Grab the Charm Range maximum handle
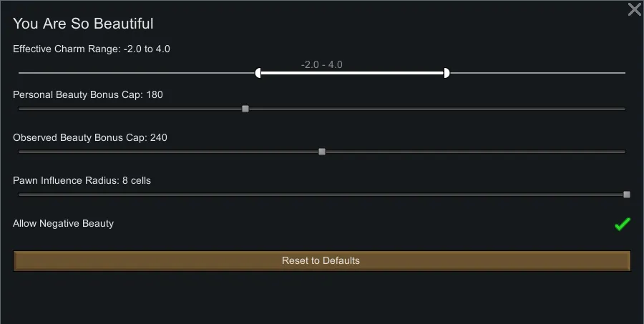This screenshot has height=324, width=644. [447, 73]
